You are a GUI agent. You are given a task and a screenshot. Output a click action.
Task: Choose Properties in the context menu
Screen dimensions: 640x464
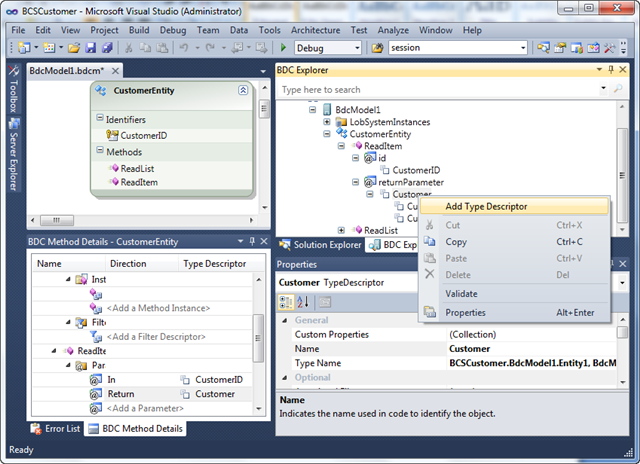pyautogui.click(x=514, y=313)
